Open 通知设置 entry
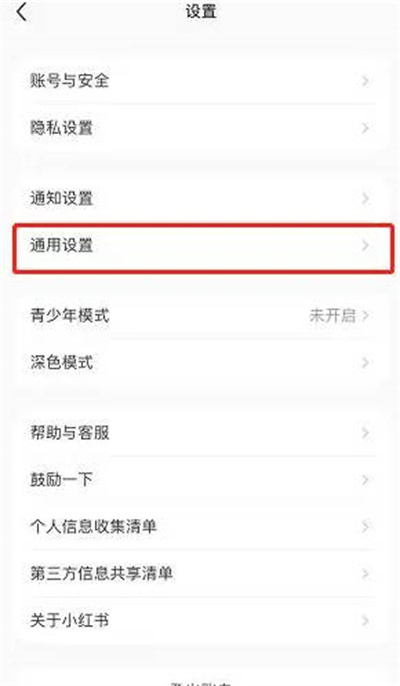 click(200, 198)
